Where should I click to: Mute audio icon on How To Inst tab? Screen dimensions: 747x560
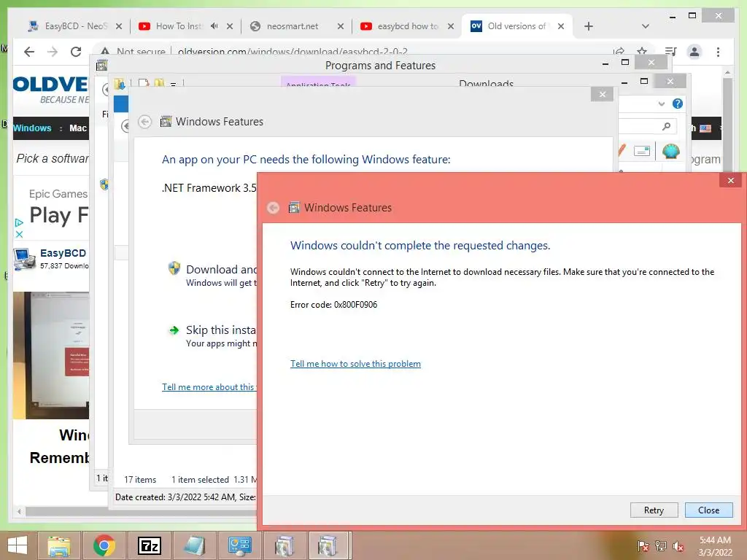pyautogui.click(x=214, y=26)
